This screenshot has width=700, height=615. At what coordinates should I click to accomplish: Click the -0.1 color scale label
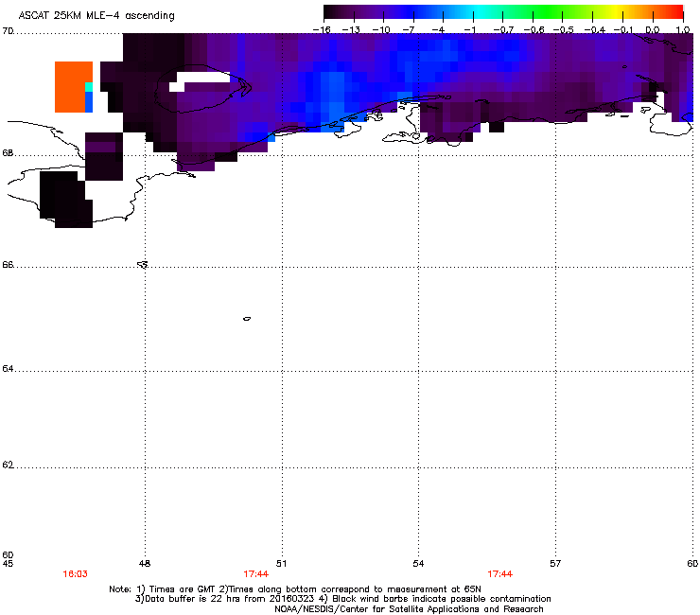pyautogui.click(x=623, y=30)
